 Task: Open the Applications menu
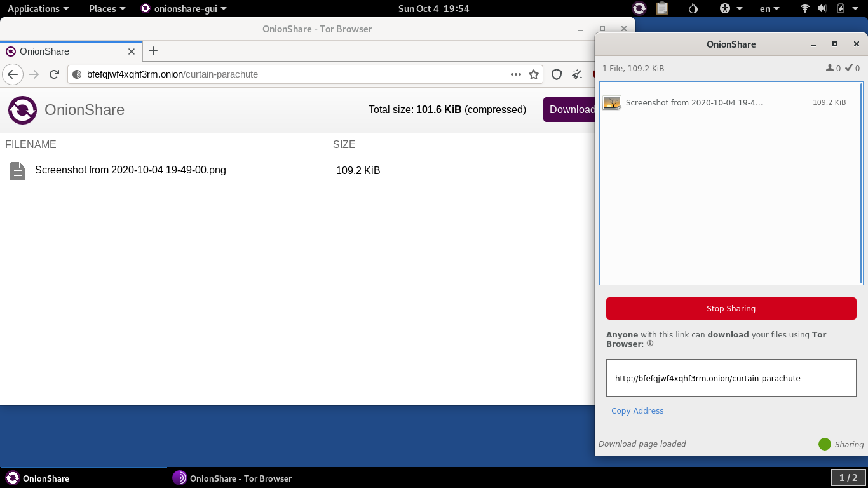pyautogui.click(x=38, y=8)
